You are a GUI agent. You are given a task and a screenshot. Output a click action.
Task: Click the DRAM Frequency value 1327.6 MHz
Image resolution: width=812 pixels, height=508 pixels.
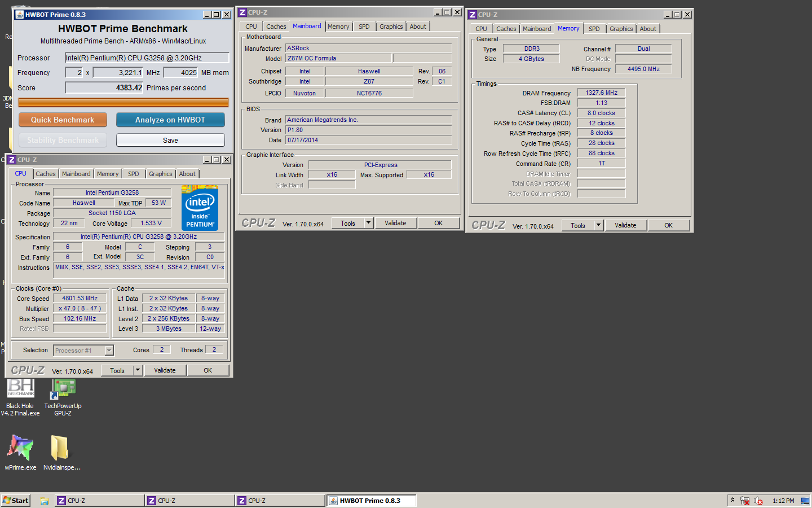(601, 93)
